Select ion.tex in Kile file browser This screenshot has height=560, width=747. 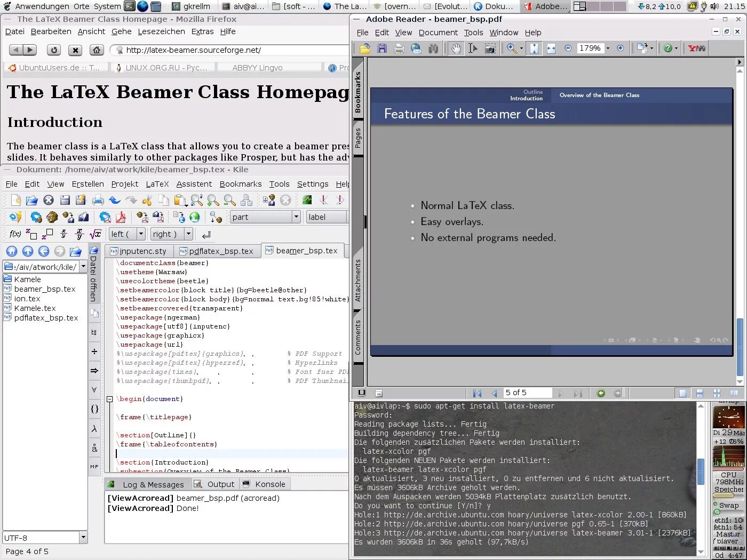point(27,299)
